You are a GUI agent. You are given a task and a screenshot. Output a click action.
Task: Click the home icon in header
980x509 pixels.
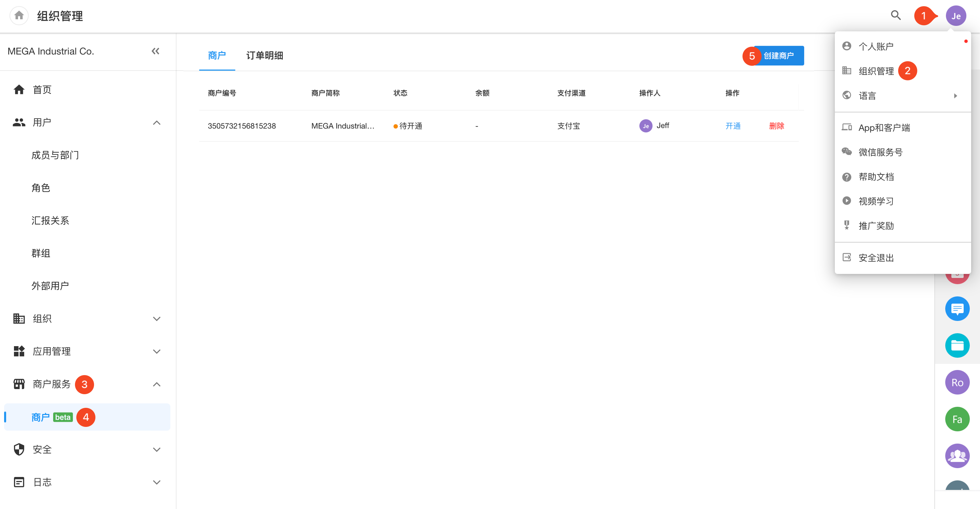19,16
